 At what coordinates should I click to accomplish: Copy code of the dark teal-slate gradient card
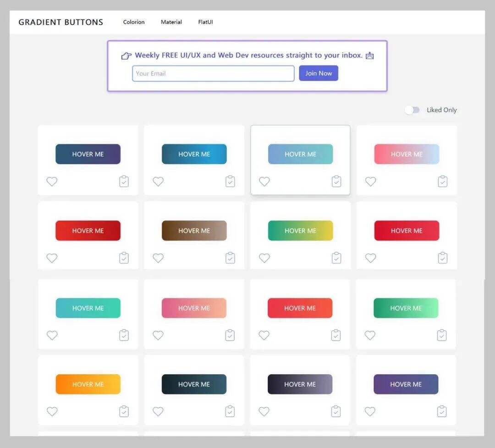click(230, 411)
